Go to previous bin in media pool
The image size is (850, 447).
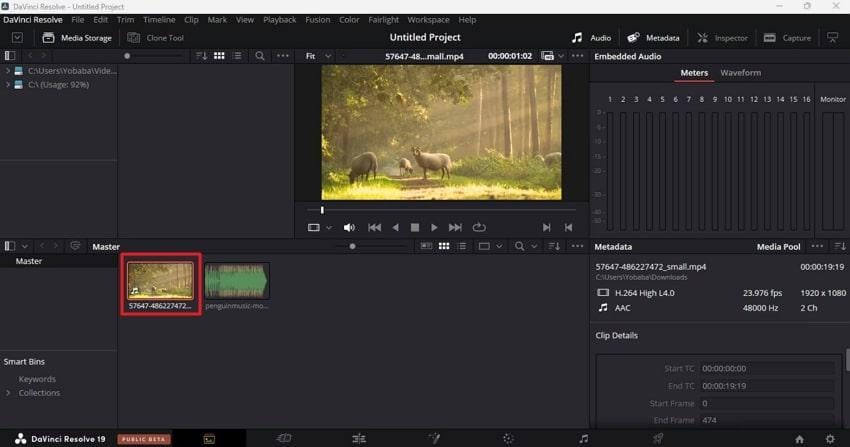tap(42, 247)
